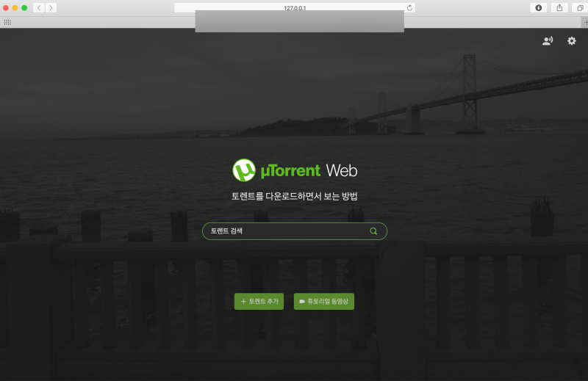
Task: Close the Safari window with red button
Action: click(6, 8)
